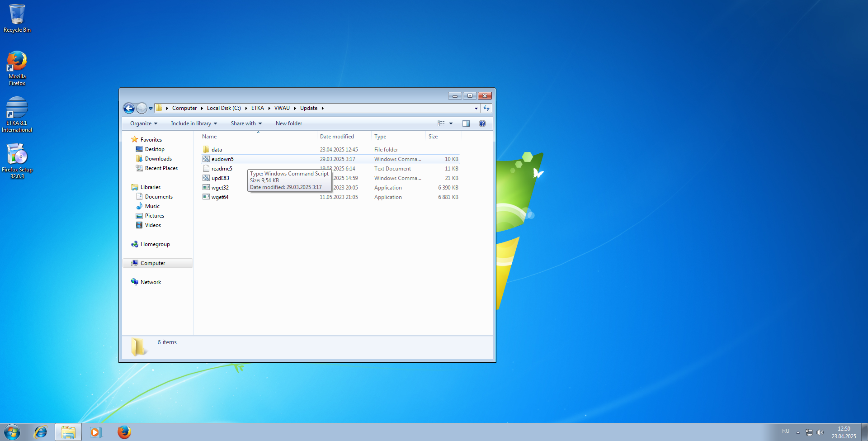Click the File folder type cell

point(386,150)
